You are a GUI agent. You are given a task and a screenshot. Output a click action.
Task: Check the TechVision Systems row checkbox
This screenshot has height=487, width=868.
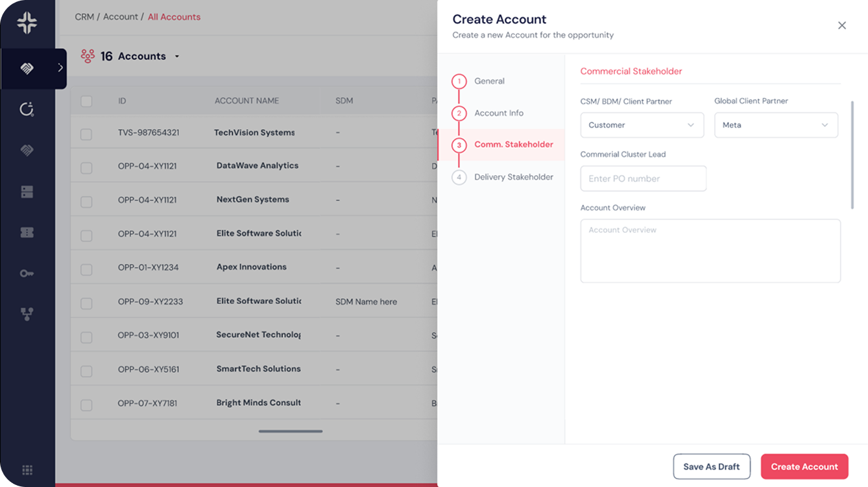[x=86, y=134]
